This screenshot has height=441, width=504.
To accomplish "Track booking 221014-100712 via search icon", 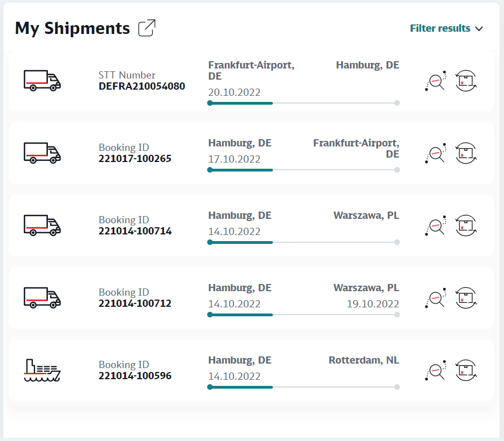I will pos(436,298).
